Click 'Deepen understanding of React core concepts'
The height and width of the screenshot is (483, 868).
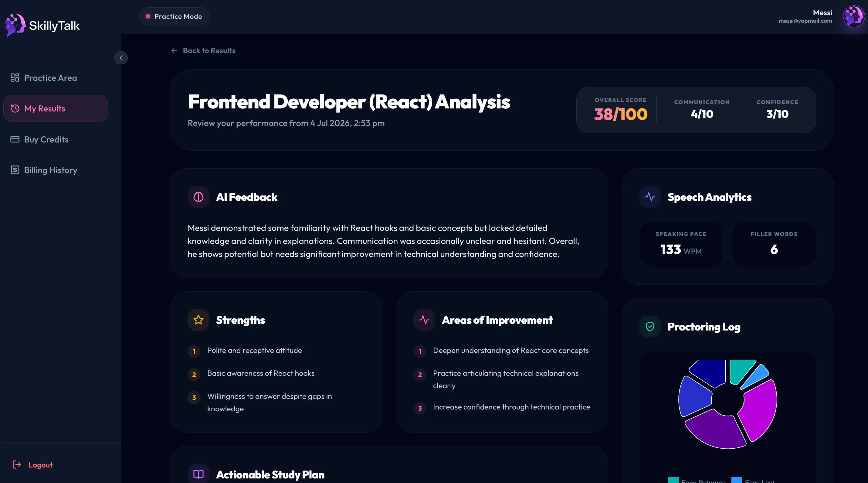coord(511,351)
